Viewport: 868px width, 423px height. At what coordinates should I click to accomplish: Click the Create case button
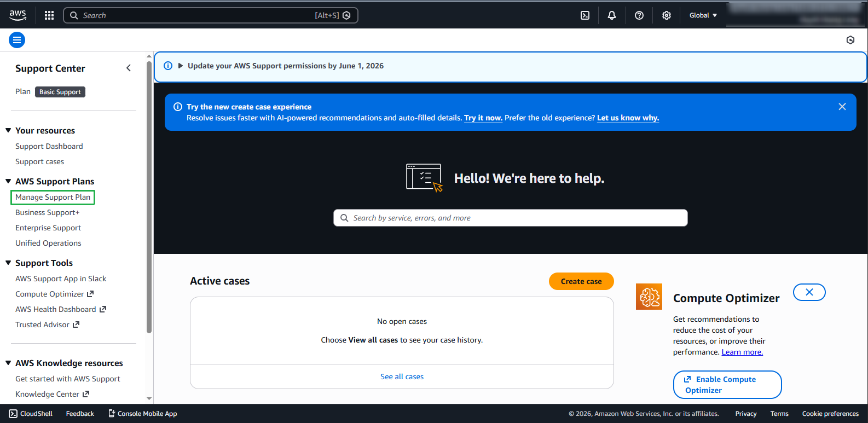click(x=581, y=281)
